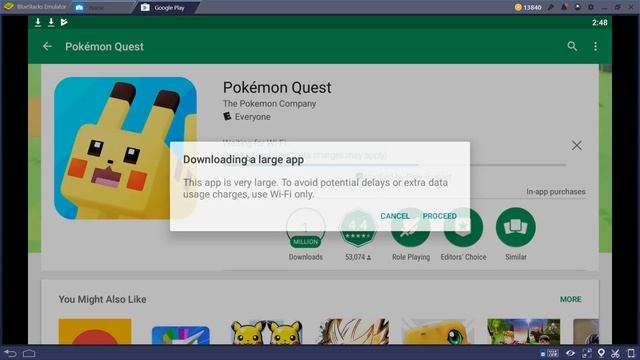
Task: Open the blue card recommended app thumbnail
Action: [x=181, y=335]
